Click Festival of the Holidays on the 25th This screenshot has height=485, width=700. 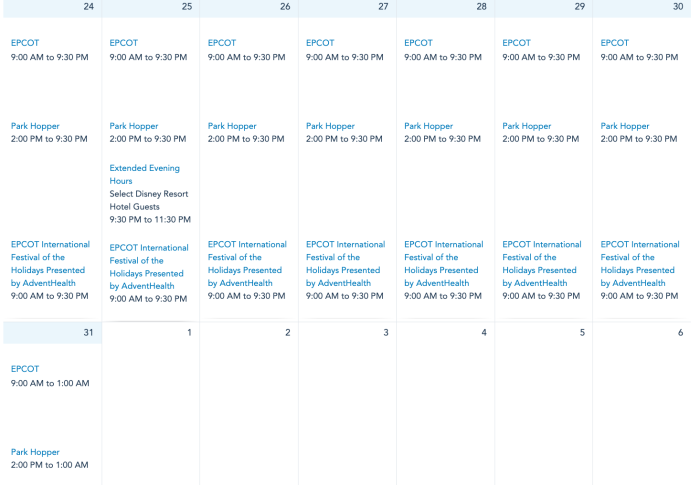click(149, 266)
